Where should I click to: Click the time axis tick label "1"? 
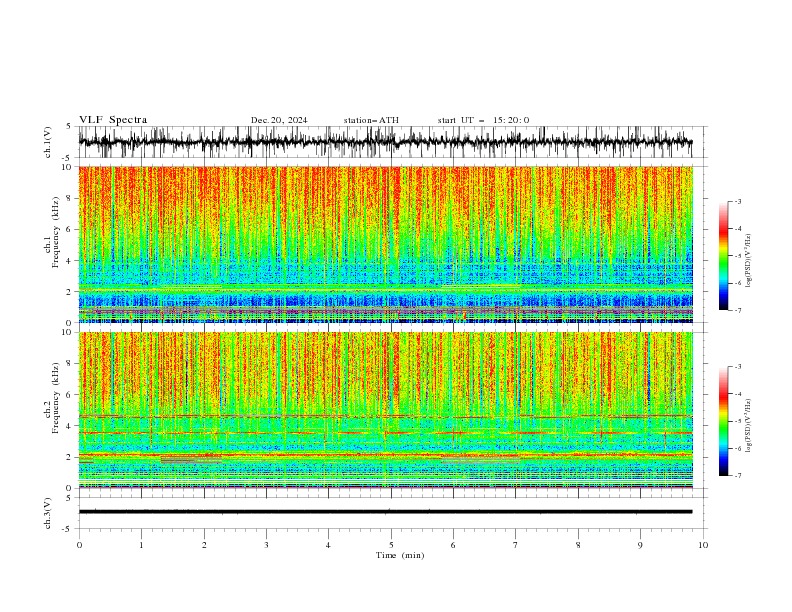pos(141,545)
